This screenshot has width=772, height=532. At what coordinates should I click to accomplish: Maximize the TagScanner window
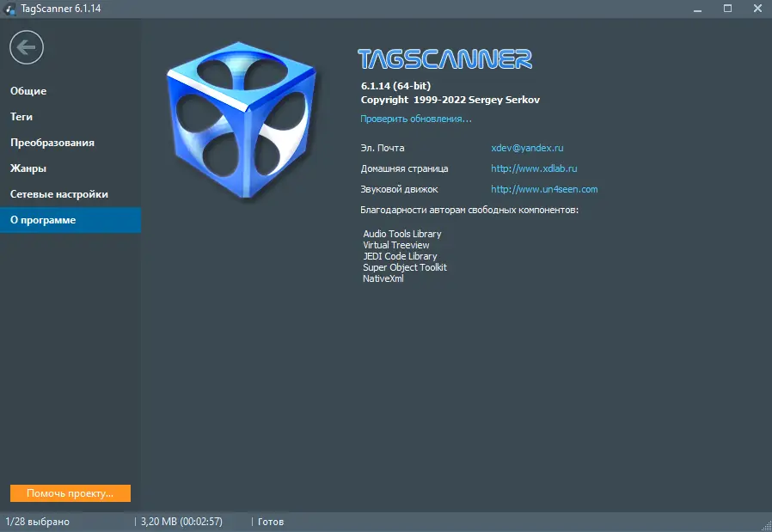tap(727, 9)
